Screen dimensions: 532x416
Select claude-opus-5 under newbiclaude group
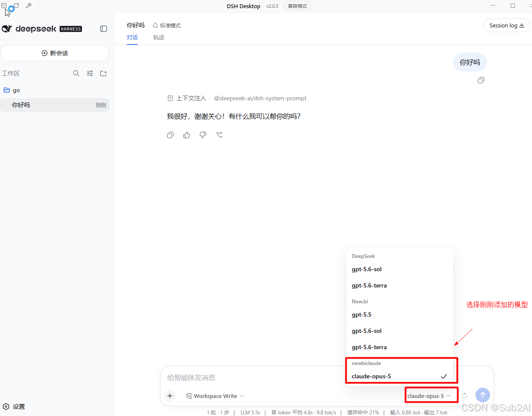click(x=399, y=377)
